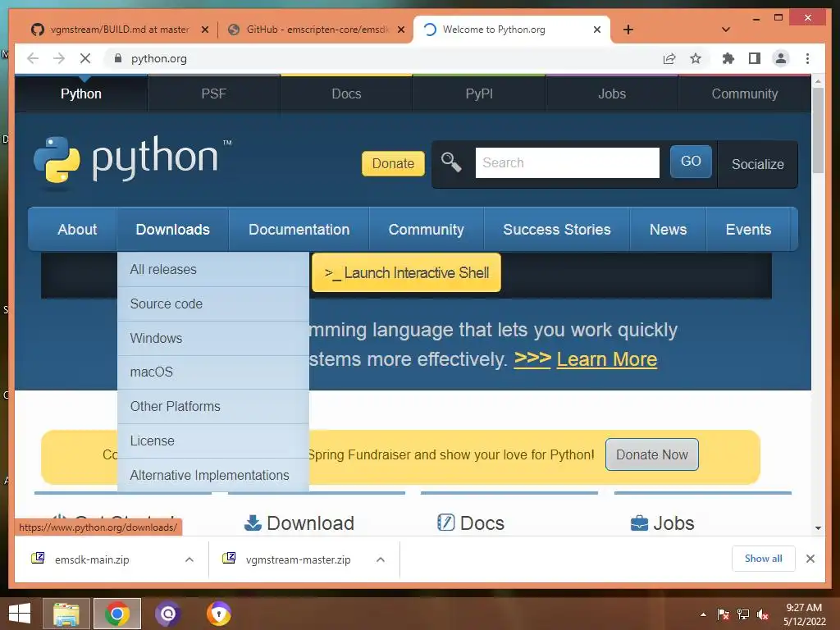Select License in the Downloads menu
This screenshot has height=630, width=840.
pyautogui.click(x=213, y=441)
